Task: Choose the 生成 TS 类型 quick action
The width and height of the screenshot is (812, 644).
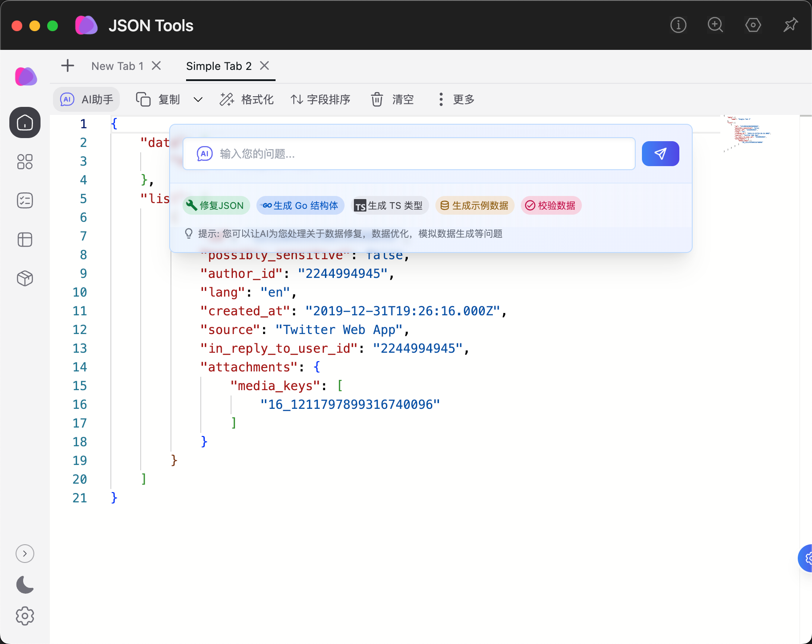Action: coord(390,205)
